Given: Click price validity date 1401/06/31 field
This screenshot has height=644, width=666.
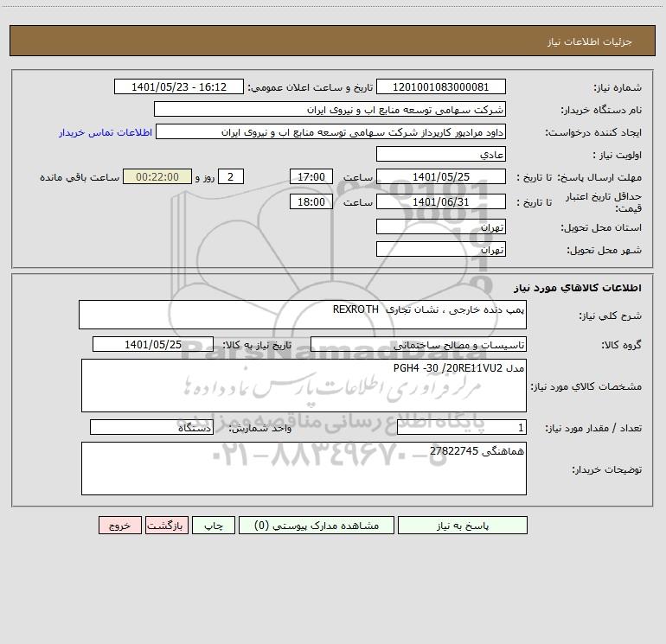Looking at the screenshot, I should coord(441,201).
